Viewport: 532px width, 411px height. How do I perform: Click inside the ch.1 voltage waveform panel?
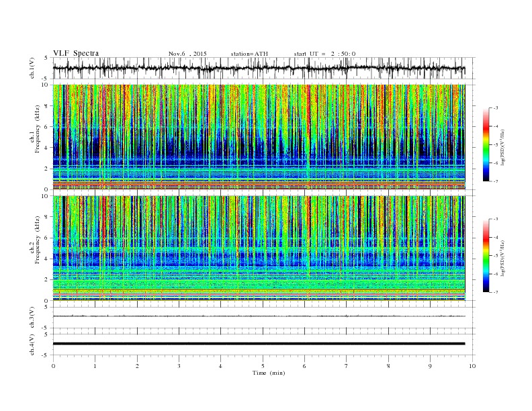coord(264,68)
